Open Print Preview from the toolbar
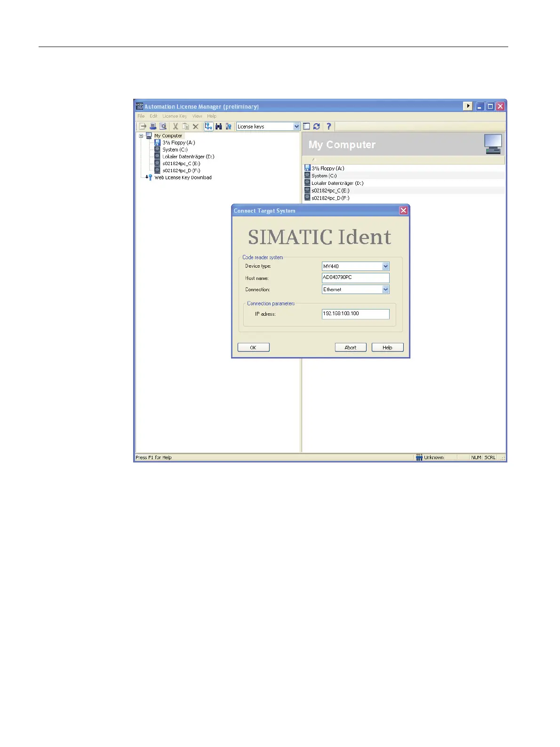The height and width of the screenshot is (747, 560). pos(163,127)
